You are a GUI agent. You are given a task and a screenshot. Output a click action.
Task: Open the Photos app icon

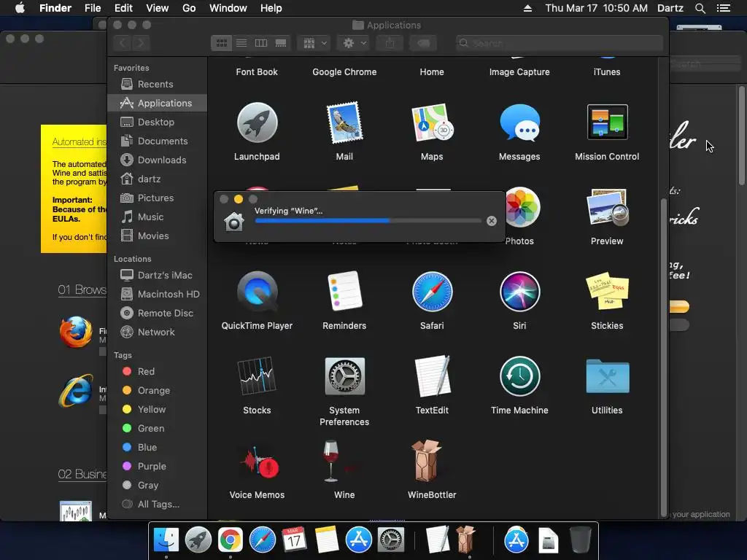coord(522,207)
